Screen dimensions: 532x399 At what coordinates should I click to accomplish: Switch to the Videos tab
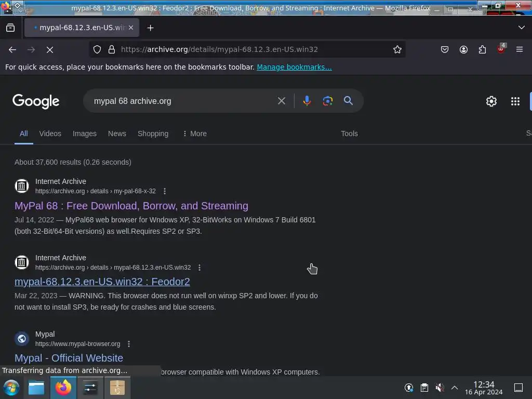50,134
